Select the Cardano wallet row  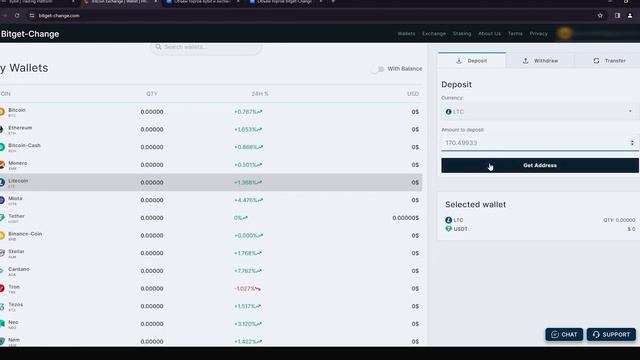coord(211,271)
